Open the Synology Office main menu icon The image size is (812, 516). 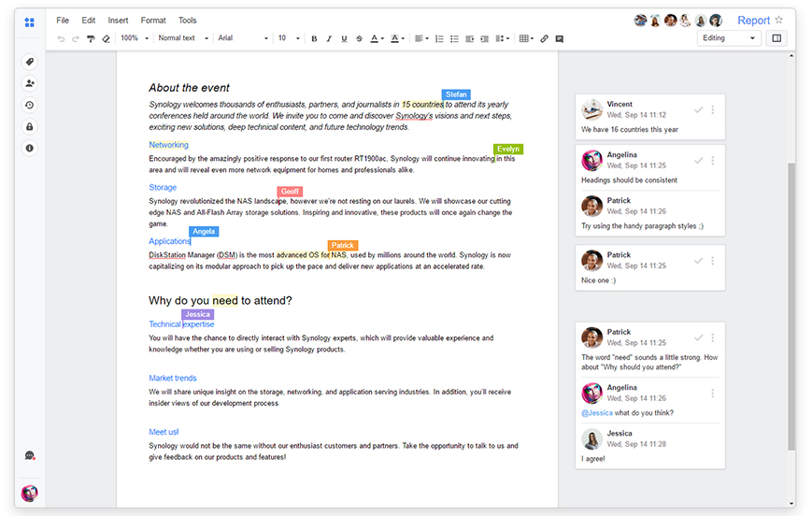(30, 22)
